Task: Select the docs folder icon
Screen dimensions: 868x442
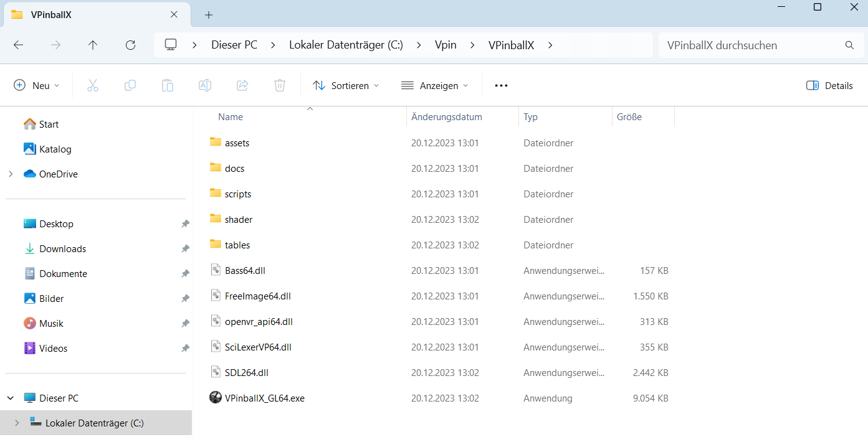Action: pyautogui.click(x=216, y=168)
